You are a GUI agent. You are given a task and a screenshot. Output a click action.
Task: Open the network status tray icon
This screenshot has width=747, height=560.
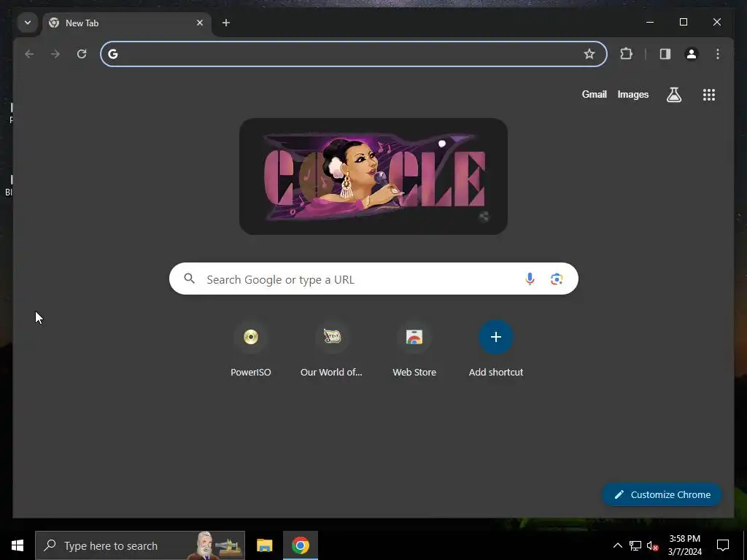click(635, 545)
